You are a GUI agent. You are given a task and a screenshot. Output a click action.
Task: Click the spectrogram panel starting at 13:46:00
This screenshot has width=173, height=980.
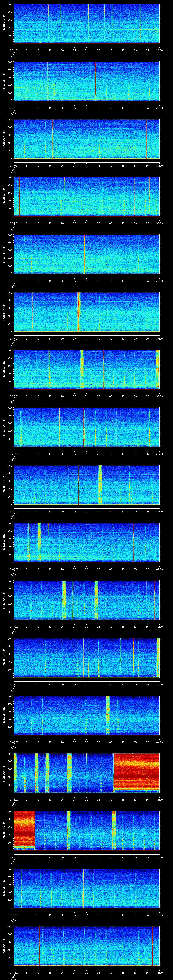tap(86, 888)
